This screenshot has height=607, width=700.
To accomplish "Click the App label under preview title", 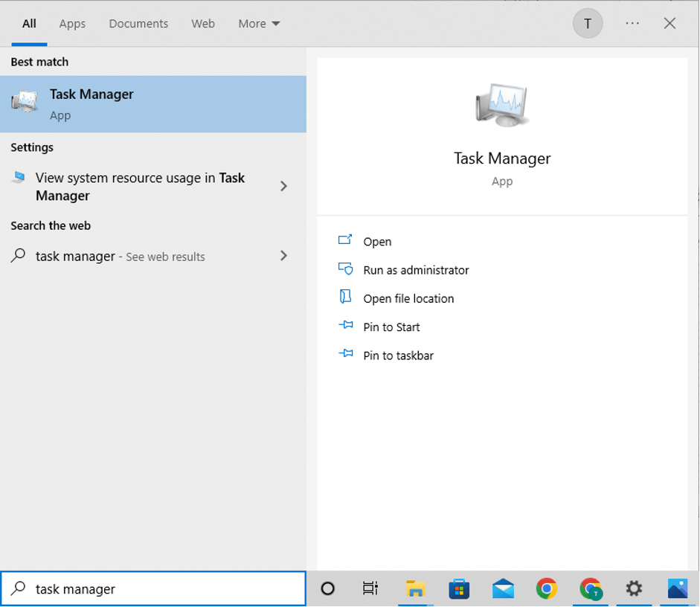I will 502,182.
